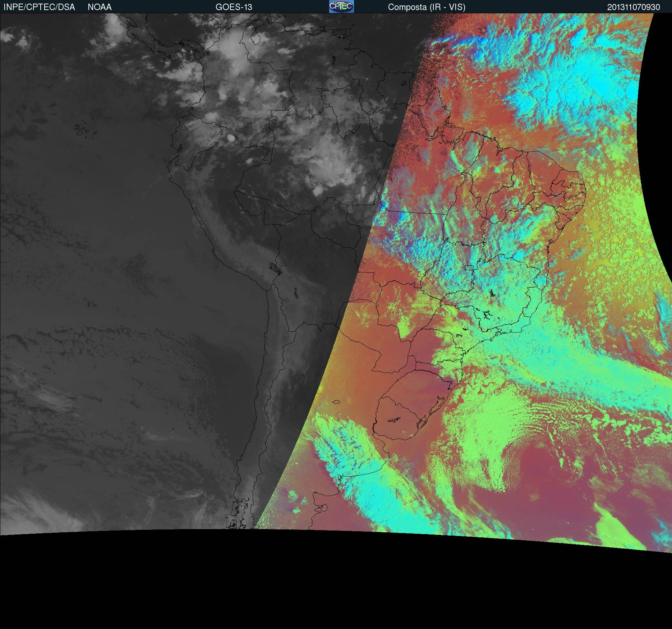Click the GOES-13 satellite label

coord(234,7)
